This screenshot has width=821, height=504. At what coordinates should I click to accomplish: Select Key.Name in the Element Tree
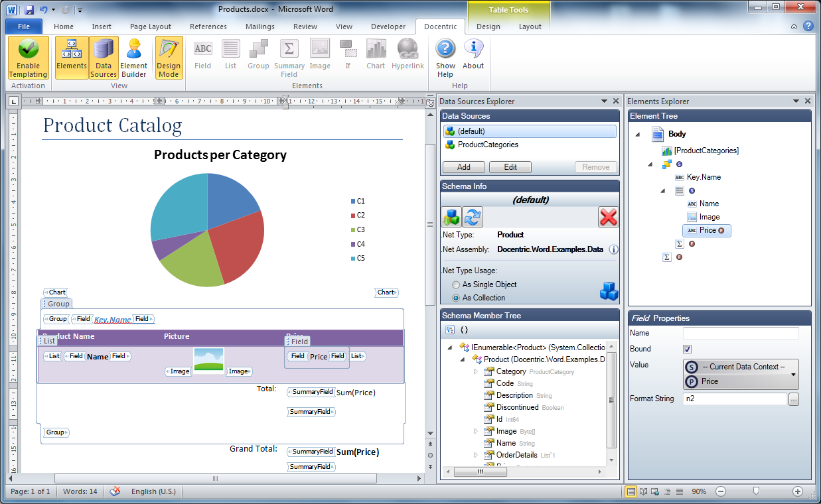click(704, 177)
